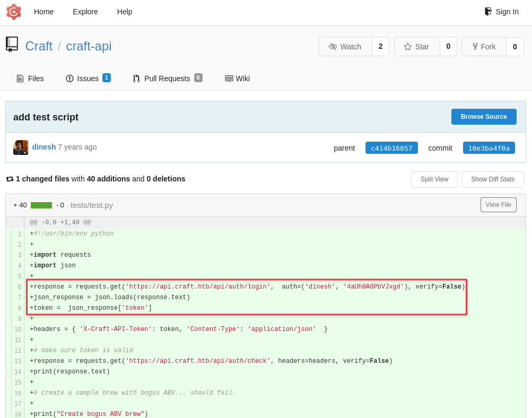Image resolution: width=532 pixels, height=418 pixels.
Task: Click the fork count 0
Action: point(514,47)
